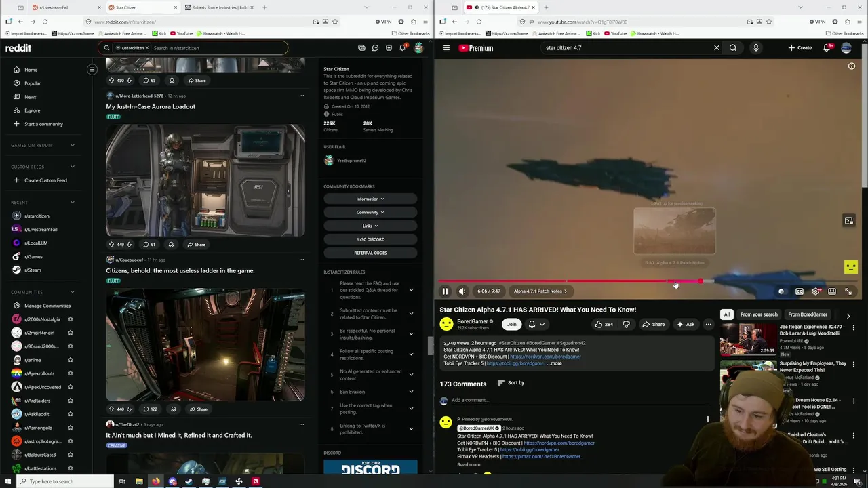Start YouTube voice search microphone
The height and width of the screenshot is (488, 868).
pos(755,48)
